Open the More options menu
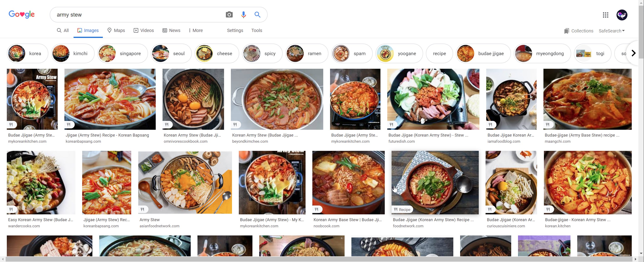The width and height of the screenshot is (644, 262). point(195,30)
